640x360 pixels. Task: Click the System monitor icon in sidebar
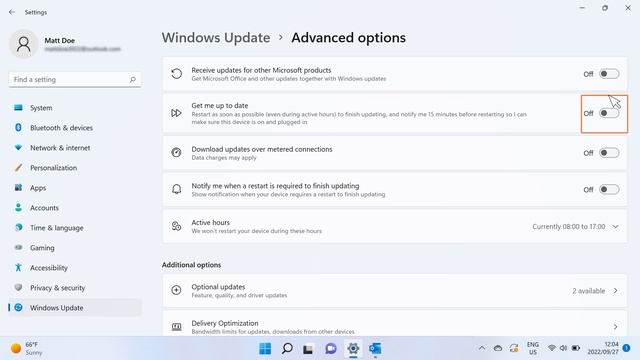(x=18, y=107)
